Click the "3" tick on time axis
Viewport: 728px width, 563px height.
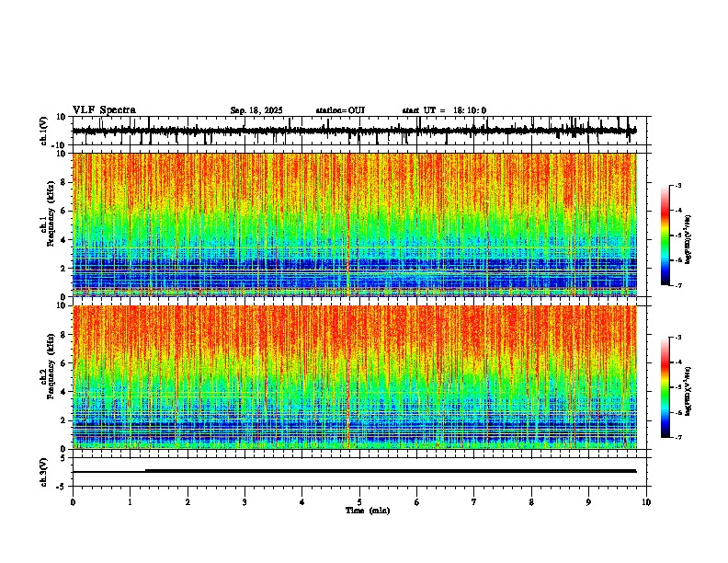tap(245, 502)
